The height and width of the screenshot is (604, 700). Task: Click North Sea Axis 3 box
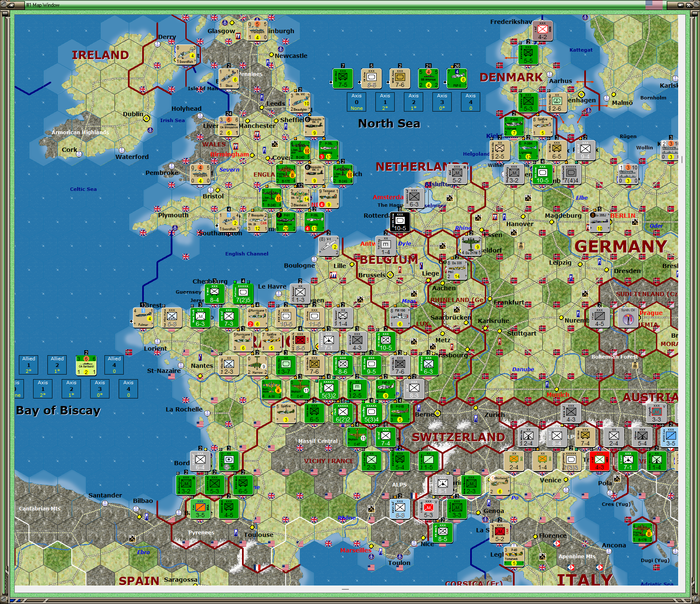click(442, 102)
